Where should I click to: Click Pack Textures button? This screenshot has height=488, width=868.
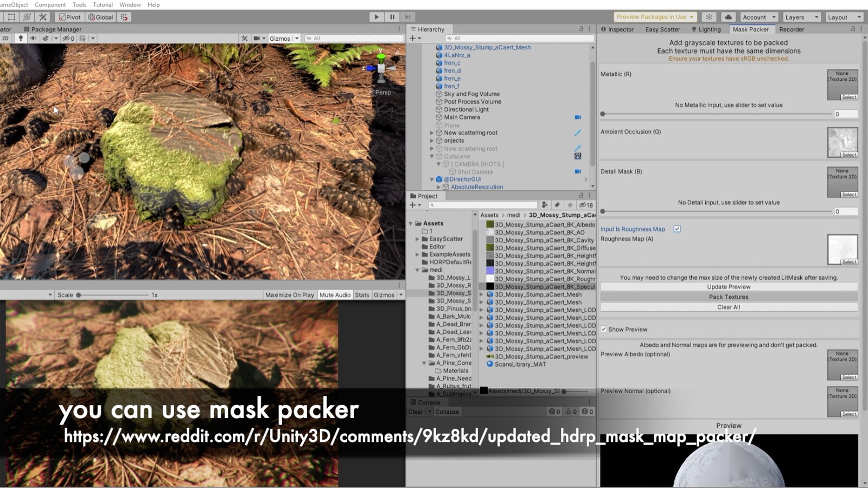(x=729, y=297)
